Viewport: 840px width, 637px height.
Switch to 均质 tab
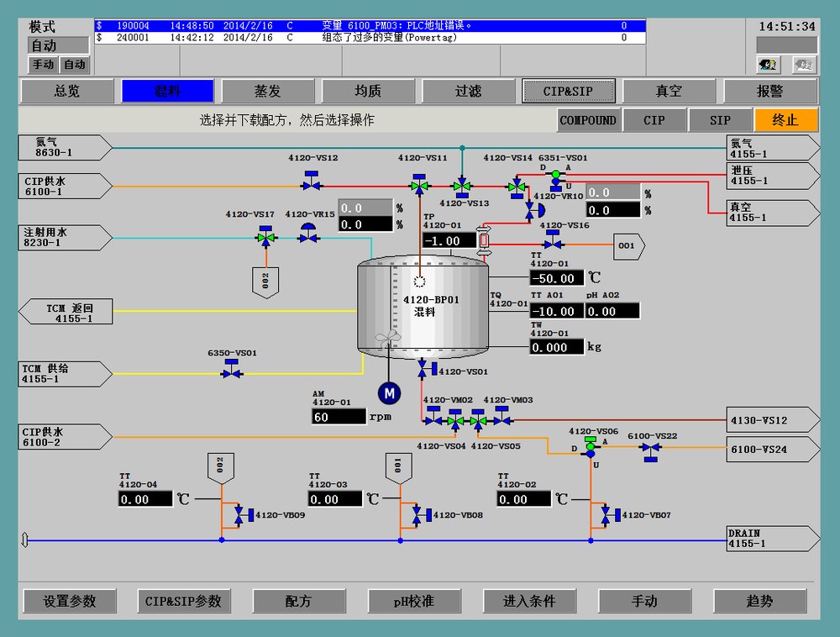click(368, 91)
